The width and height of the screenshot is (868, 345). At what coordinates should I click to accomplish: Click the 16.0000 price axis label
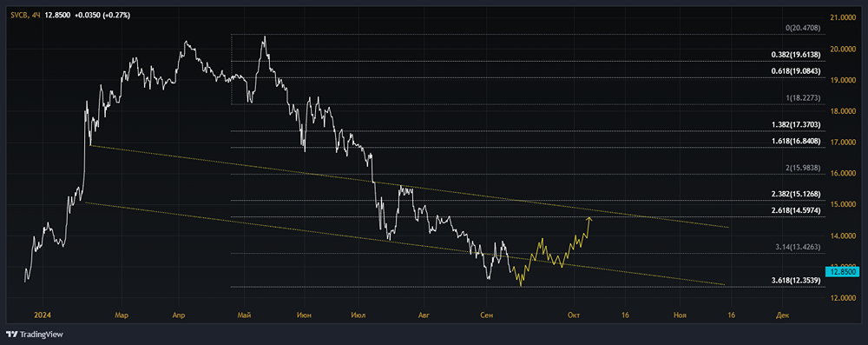[844, 173]
